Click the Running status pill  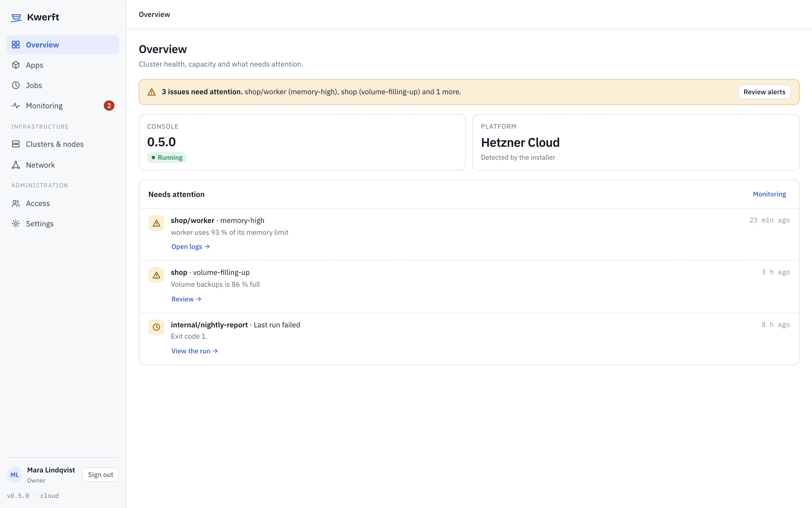(x=167, y=157)
